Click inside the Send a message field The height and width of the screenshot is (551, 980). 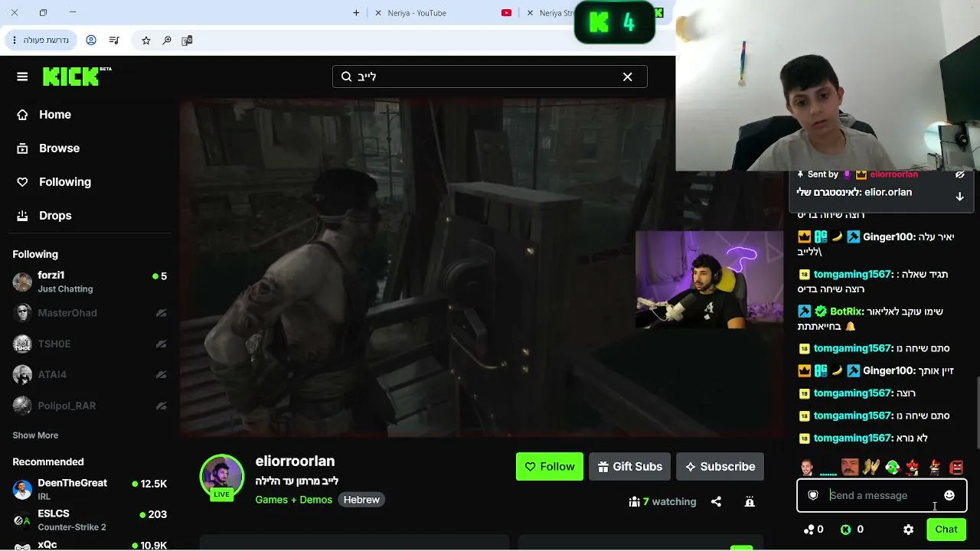[x=880, y=495]
